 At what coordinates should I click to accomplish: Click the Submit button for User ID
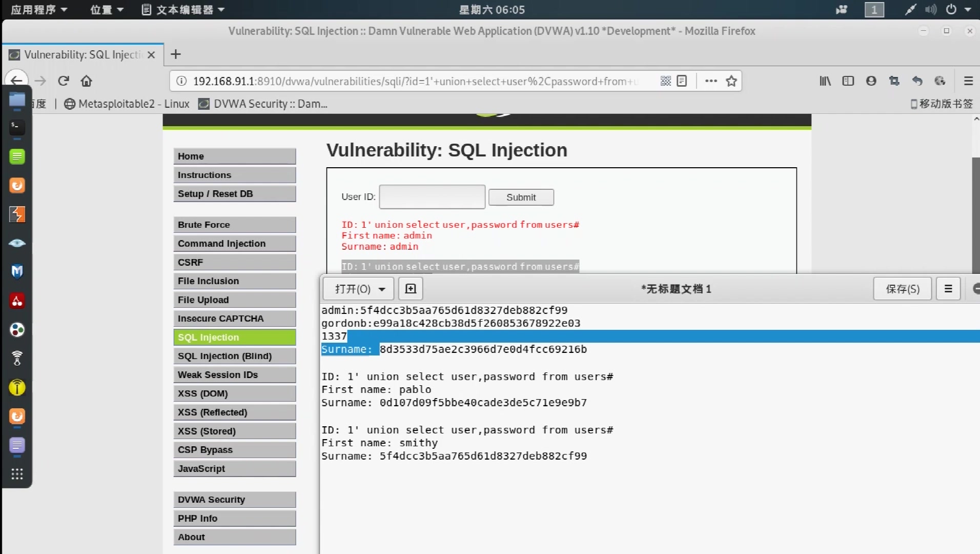click(x=521, y=197)
